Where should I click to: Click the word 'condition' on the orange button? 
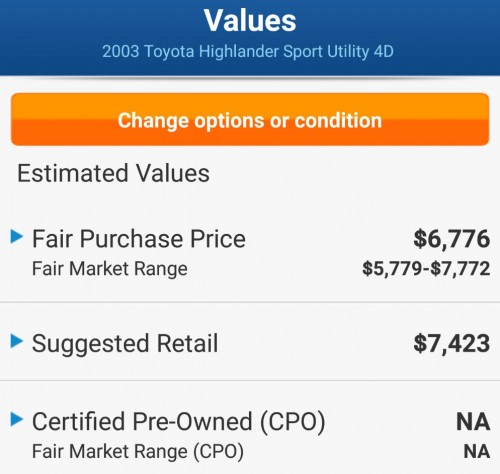tap(338, 120)
